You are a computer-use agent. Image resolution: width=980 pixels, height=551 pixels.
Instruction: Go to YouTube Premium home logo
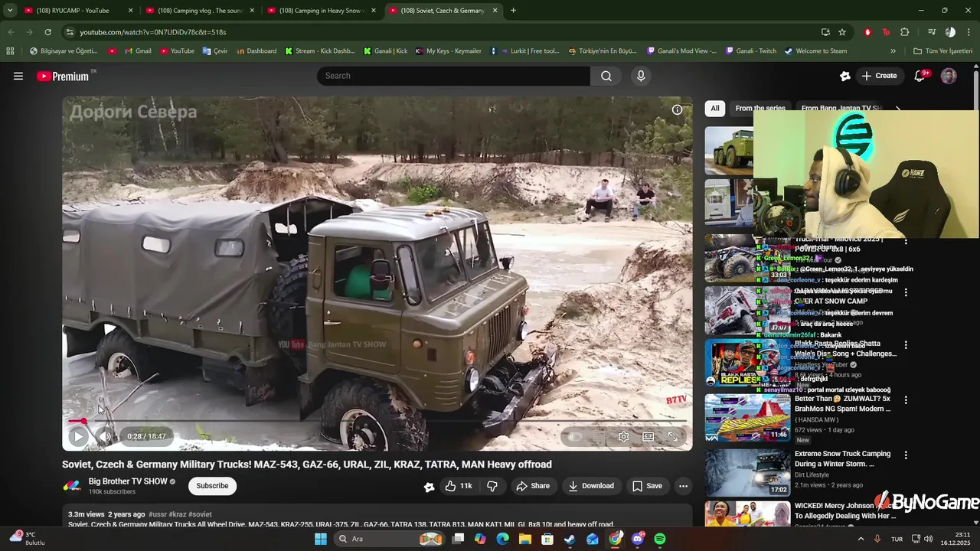[64, 76]
